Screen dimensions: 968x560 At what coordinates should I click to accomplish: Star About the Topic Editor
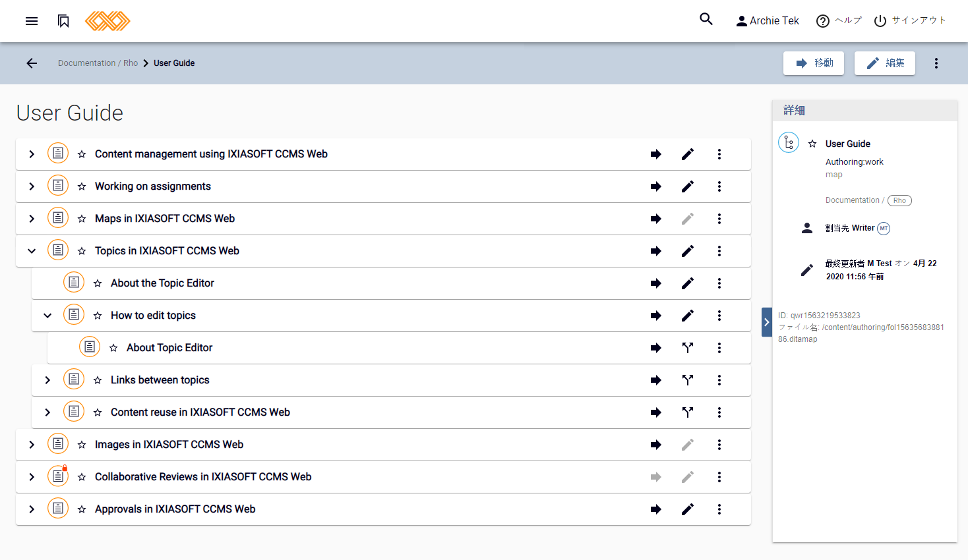pos(98,283)
